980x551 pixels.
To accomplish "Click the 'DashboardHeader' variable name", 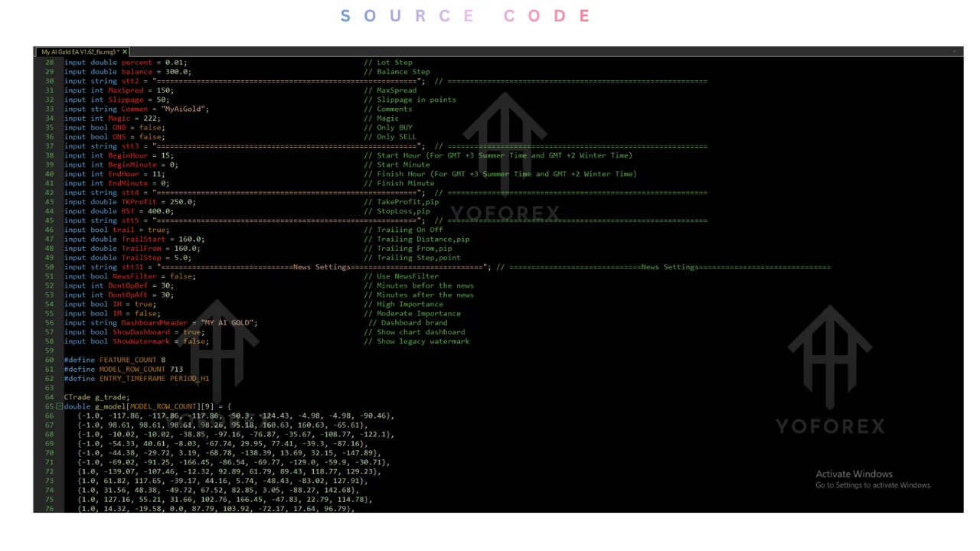I will (155, 322).
